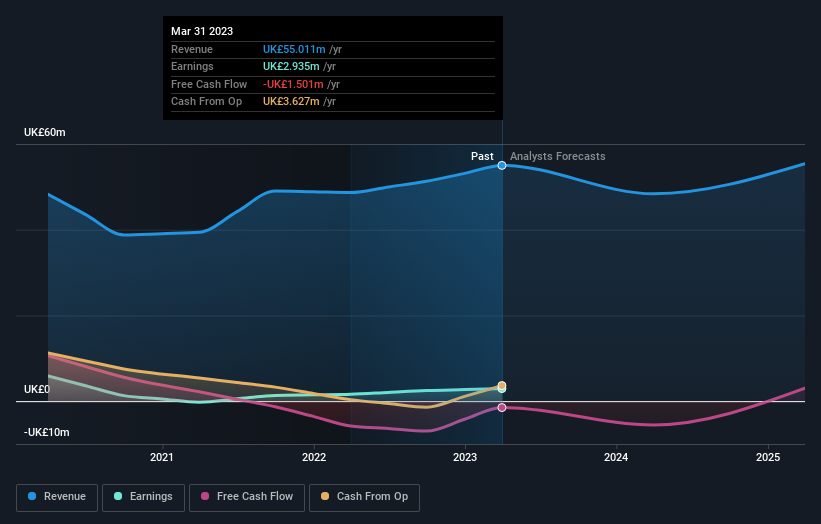This screenshot has height=524, width=821.
Task: Click the Cash From Op label in tooltip
Action: click(x=206, y=102)
